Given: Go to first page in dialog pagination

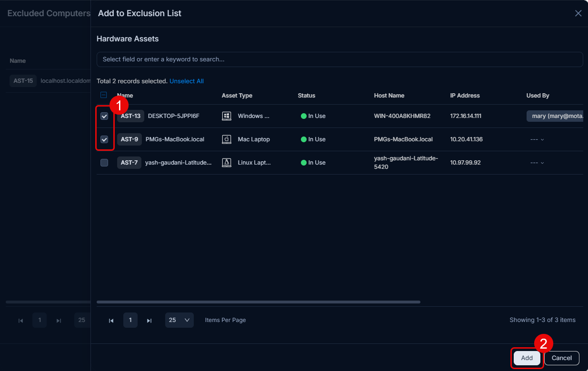Looking at the screenshot, I should [x=111, y=321].
